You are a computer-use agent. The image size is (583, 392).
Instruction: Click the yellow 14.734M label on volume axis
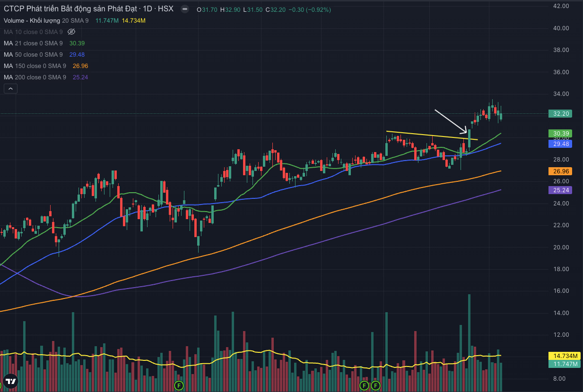tap(564, 356)
